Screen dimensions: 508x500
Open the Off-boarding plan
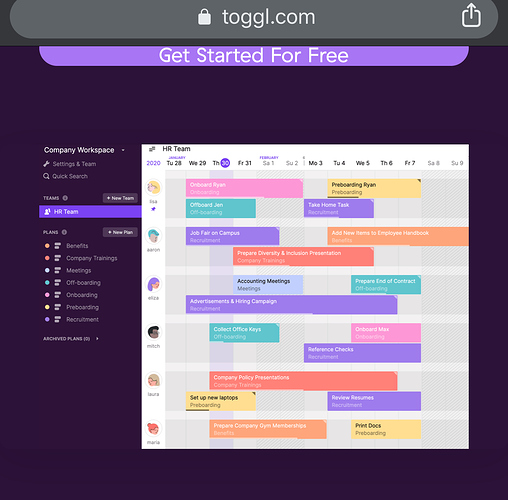tap(83, 283)
